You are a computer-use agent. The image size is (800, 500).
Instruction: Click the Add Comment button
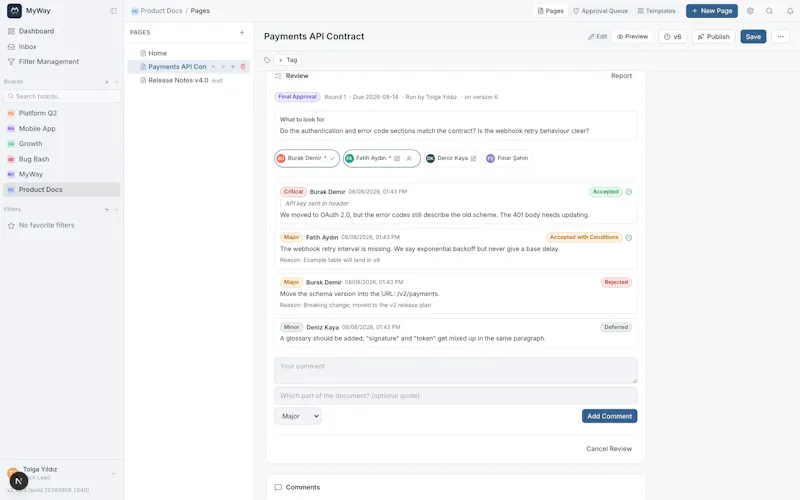tap(609, 416)
